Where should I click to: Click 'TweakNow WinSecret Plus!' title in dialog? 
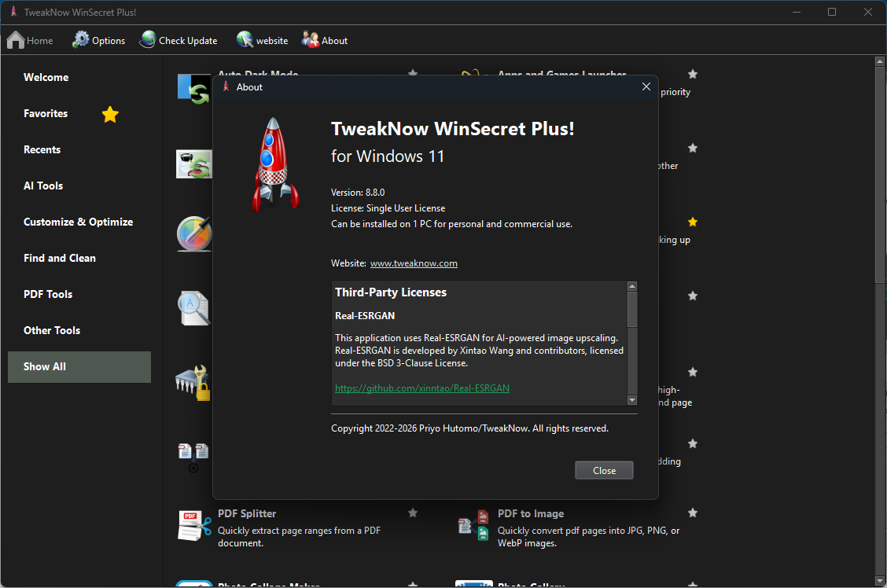click(x=453, y=129)
